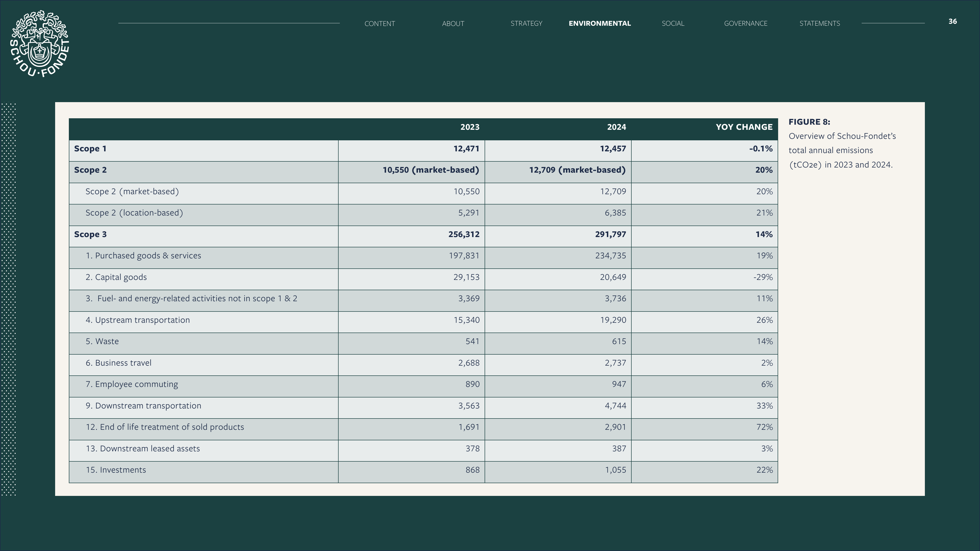Click '1. Purchased goods & services' label
Image resolution: width=980 pixels, height=551 pixels.
[x=143, y=256]
